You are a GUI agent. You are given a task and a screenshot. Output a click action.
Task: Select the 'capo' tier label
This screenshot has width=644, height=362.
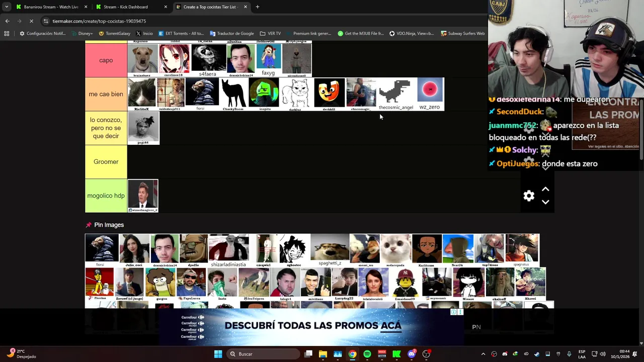(106, 60)
